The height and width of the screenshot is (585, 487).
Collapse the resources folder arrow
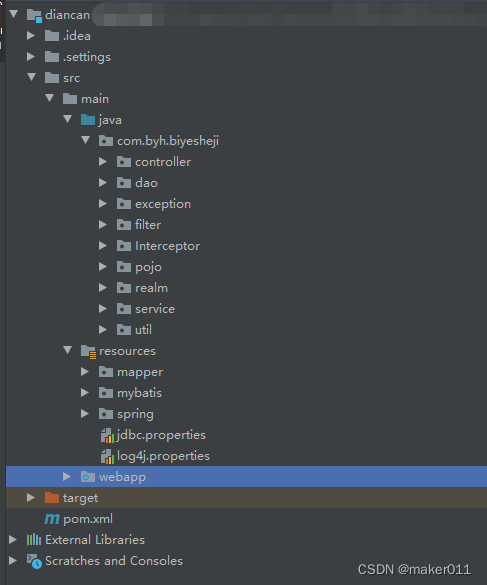coord(68,350)
